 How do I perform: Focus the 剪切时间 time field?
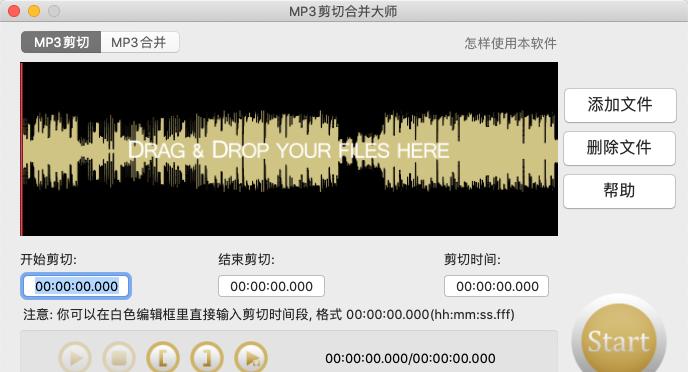(x=496, y=286)
